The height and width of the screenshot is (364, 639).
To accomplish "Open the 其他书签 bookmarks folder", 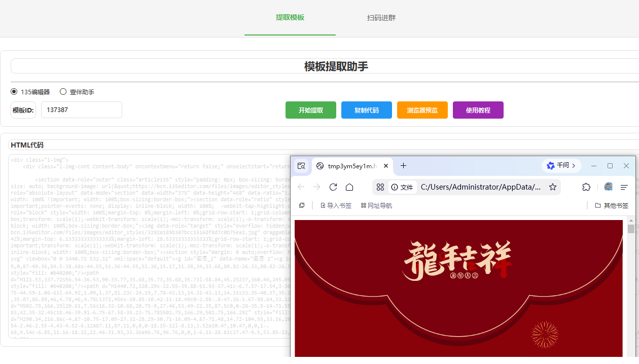I will coord(612,205).
